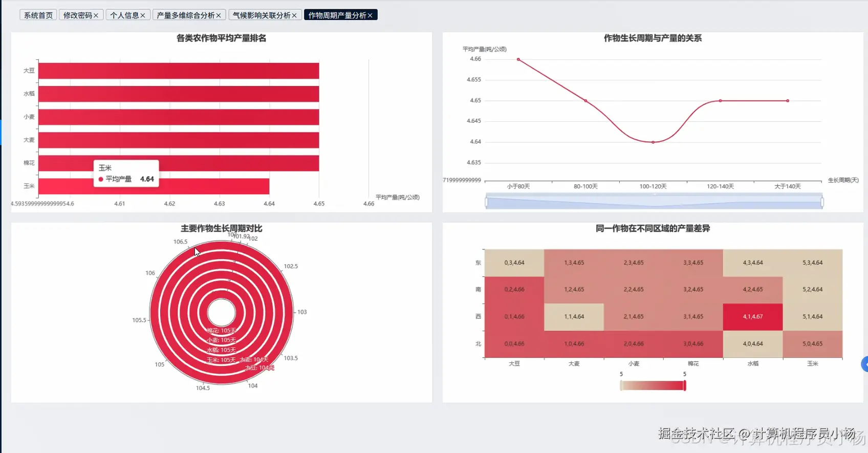This screenshot has height=453, width=868.
Task: Click heatmap cell 4,0,4.64
Action: pos(753,344)
